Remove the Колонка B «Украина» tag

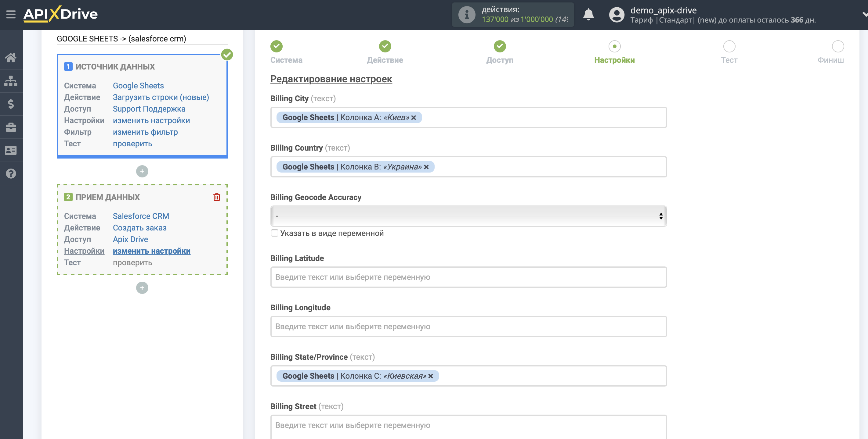(x=426, y=167)
